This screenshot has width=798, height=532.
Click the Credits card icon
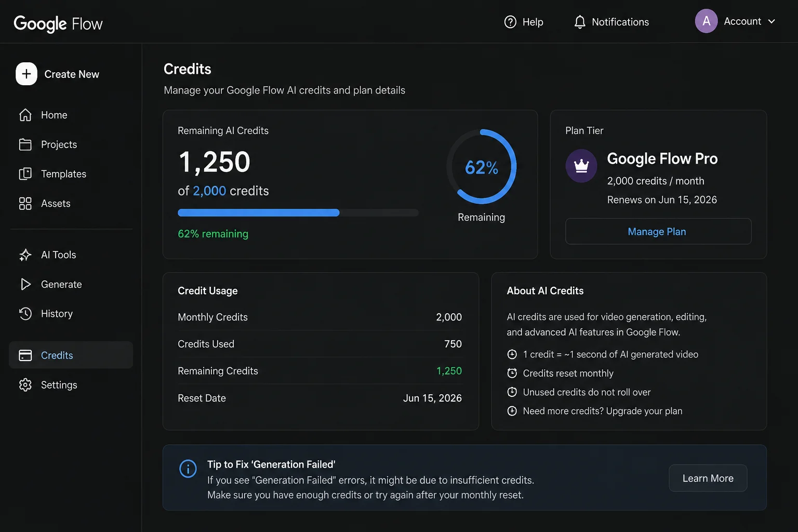tap(25, 355)
